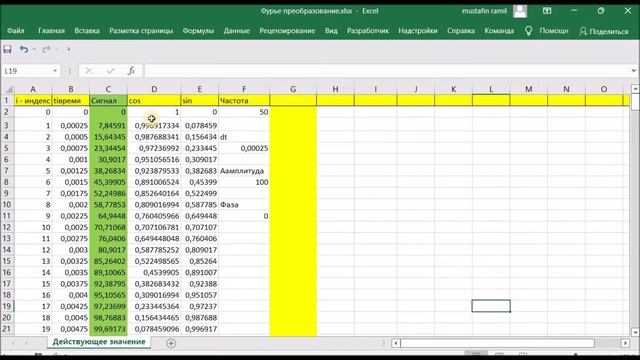Expand the formula bar
Screen dimensions: 640x360
tap(633, 71)
